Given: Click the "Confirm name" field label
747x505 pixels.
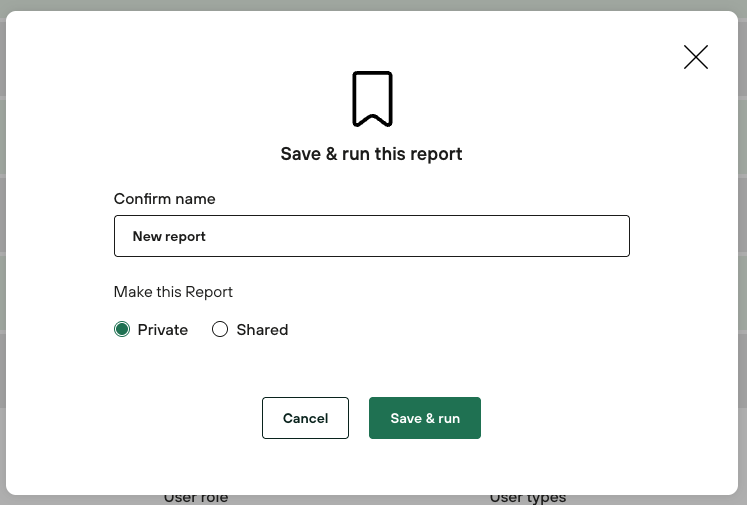Looking at the screenshot, I should pos(164,199).
